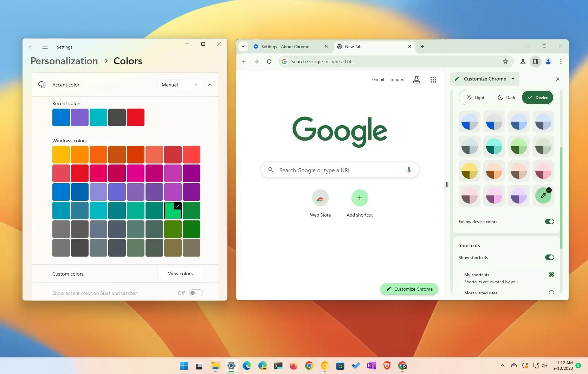
Task: Close the New Tab tab
Action: (410, 46)
